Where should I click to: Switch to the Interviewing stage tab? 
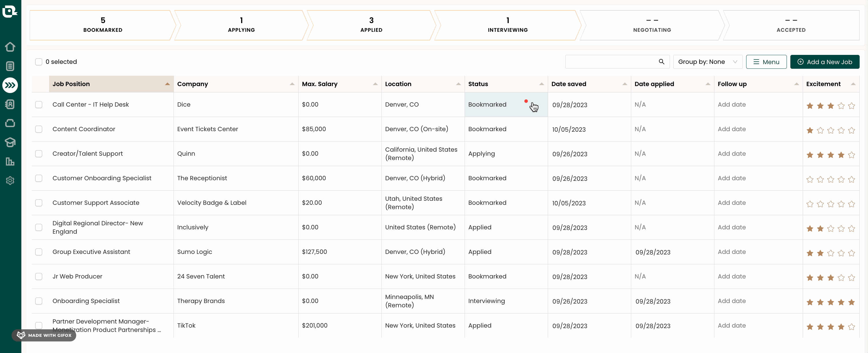click(x=507, y=25)
